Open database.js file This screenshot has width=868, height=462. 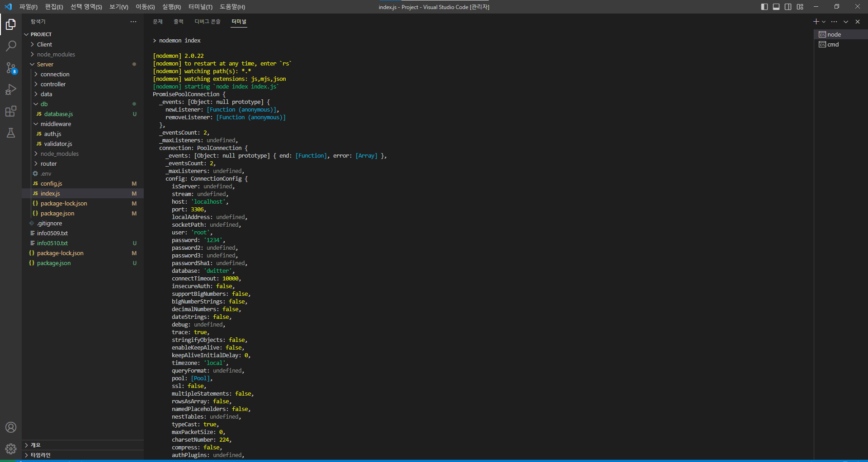[83, 114]
